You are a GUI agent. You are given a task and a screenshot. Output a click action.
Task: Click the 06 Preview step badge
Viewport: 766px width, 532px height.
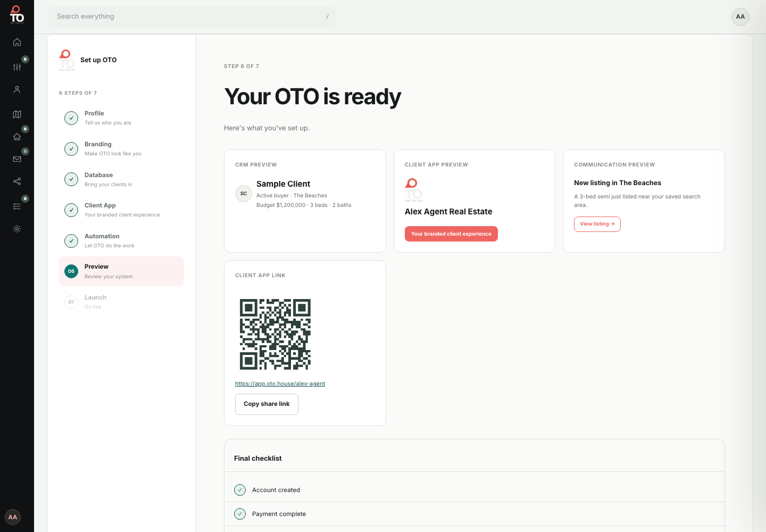pos(71,271)
